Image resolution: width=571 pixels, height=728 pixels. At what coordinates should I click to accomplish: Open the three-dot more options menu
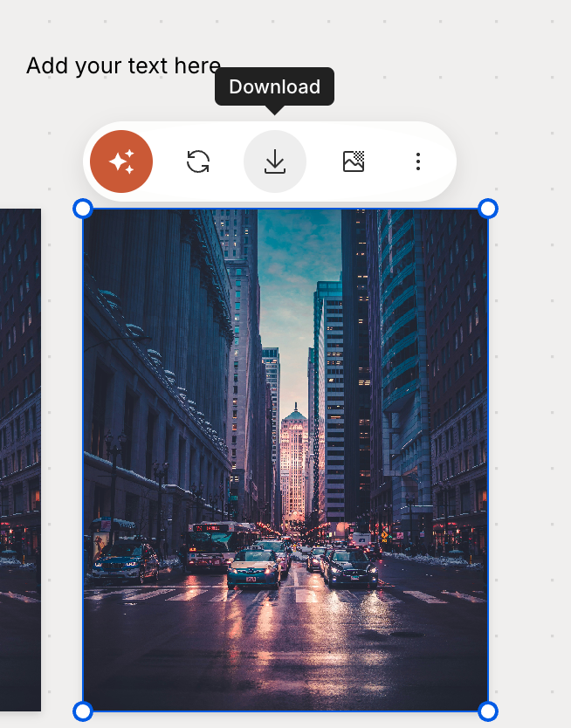coord(418,161)
